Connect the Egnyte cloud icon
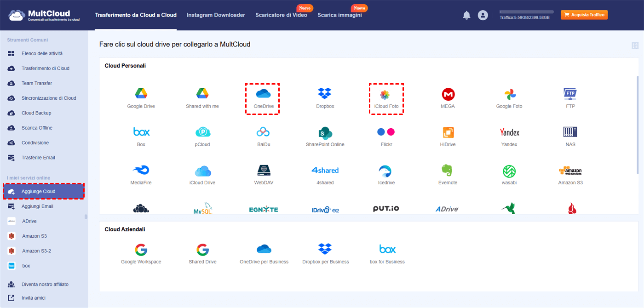Screen dimensions: 644x308 264,209
